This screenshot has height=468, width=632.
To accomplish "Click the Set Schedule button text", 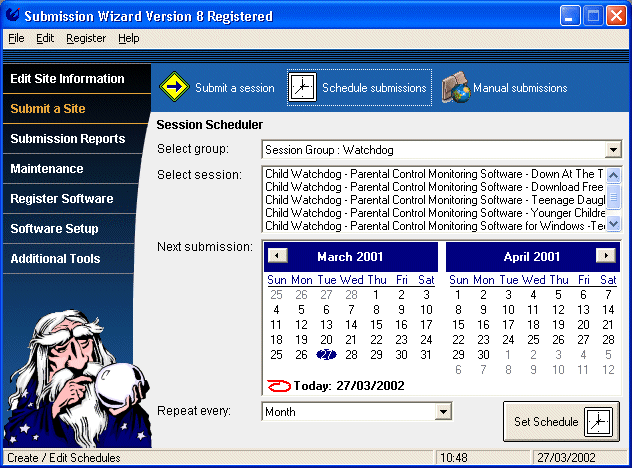I will tap(546, 422).
